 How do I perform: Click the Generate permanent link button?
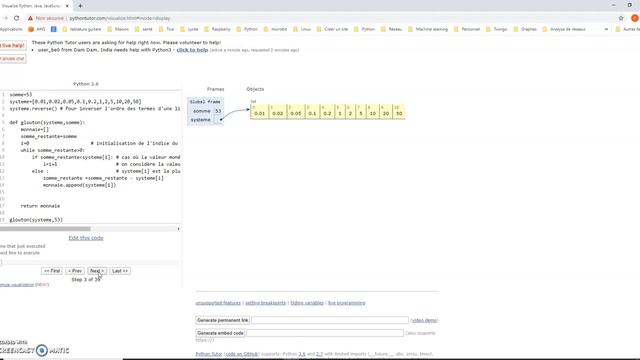coord(222,320)
